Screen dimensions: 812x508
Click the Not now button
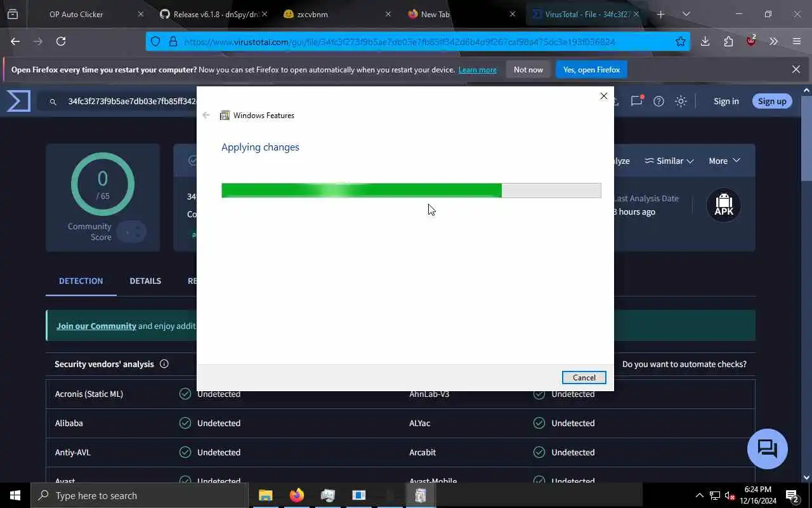point(528,70)
